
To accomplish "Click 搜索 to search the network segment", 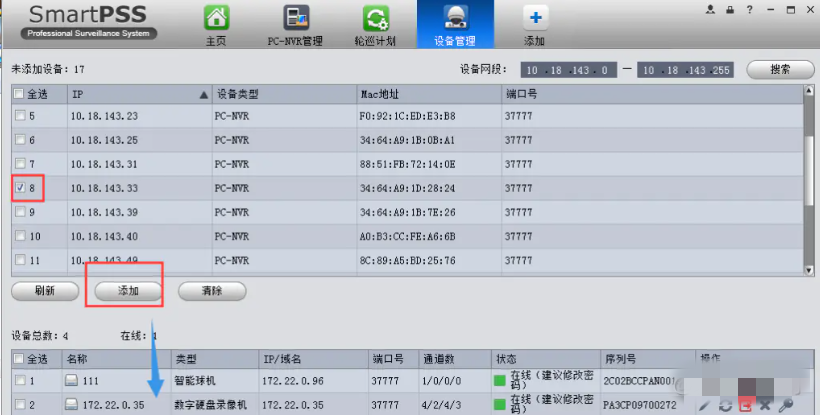I will (780, 70).
